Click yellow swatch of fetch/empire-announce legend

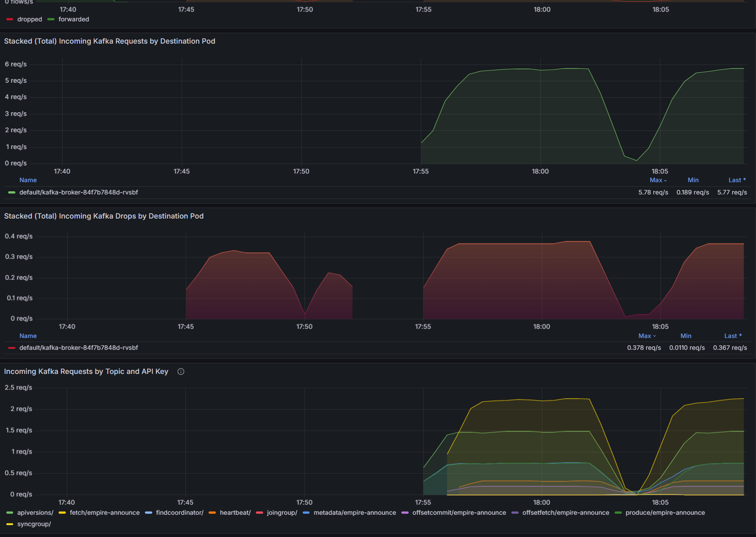[62, 513]
